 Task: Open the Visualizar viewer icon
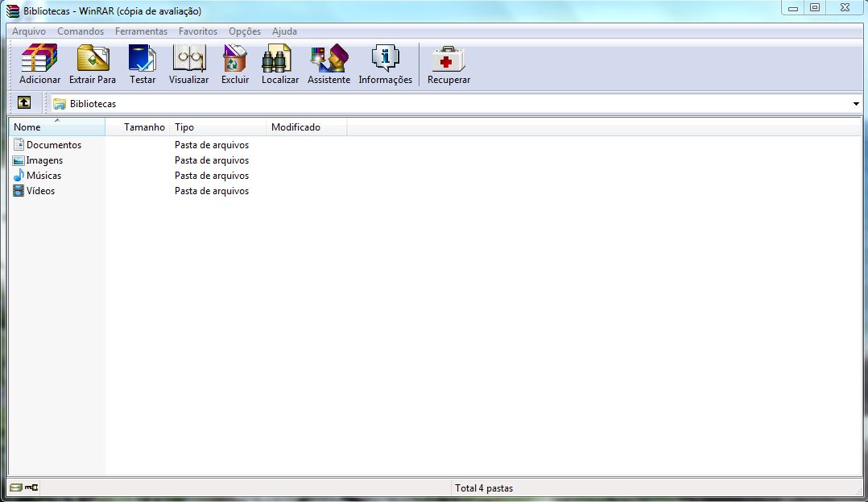[188, 58]
